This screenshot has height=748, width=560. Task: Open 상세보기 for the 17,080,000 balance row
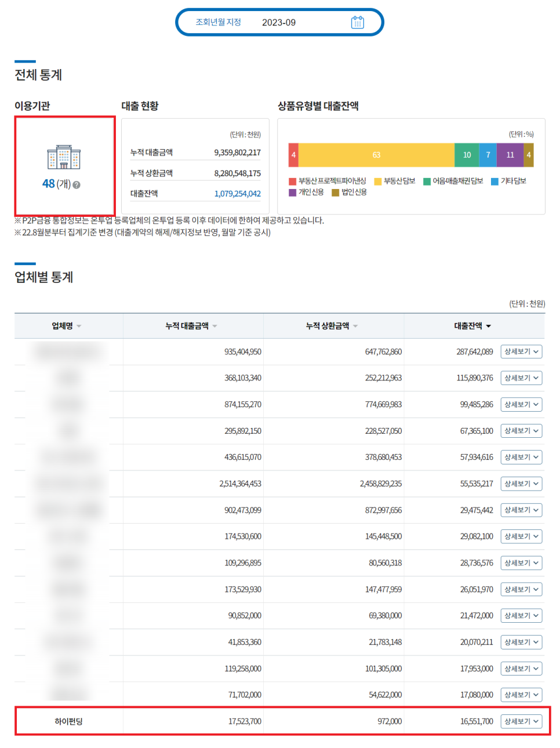tap(521, 695)
